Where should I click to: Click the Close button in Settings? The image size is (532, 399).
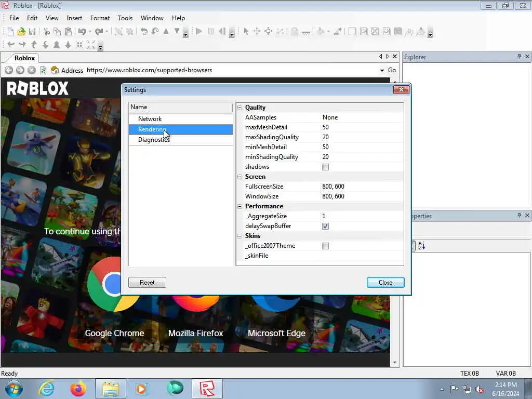coord(385,282)
